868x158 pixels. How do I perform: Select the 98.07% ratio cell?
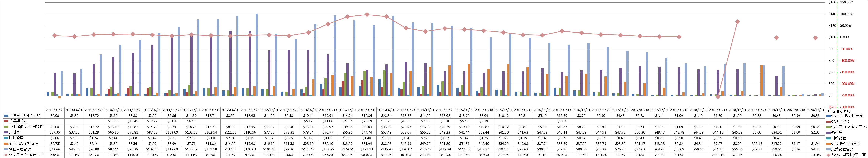pos(367,155)
